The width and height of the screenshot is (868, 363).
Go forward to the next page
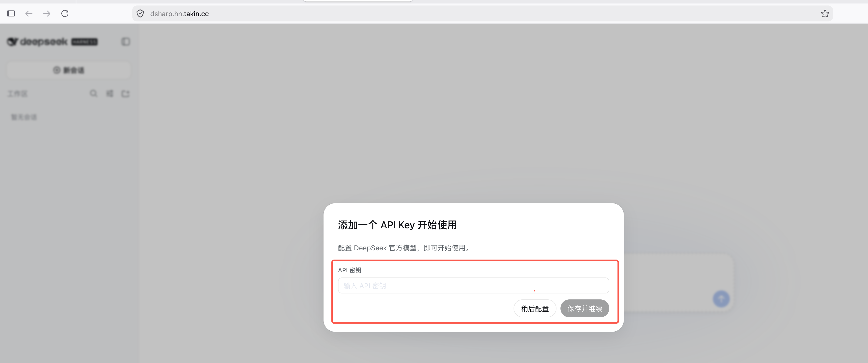[47, 13]
